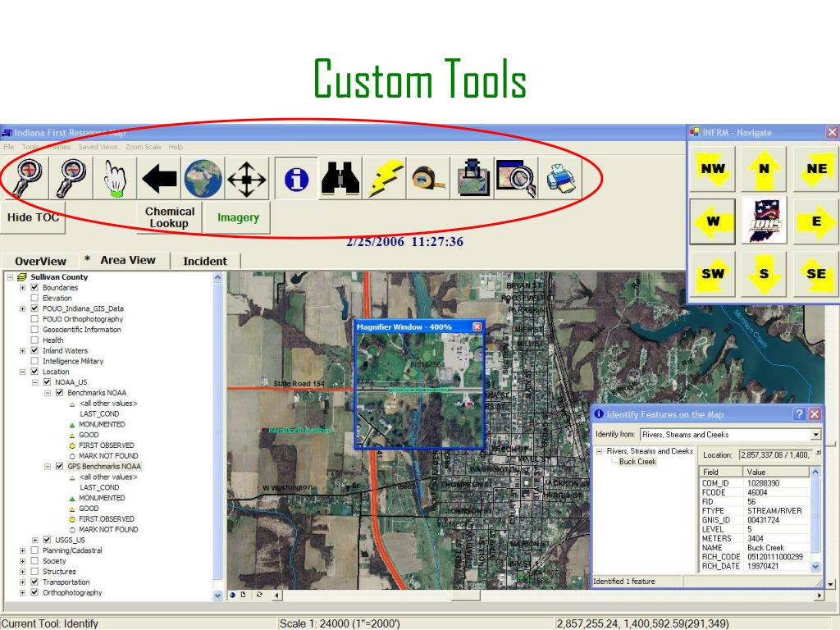Click the lightning bolt tool

click(x=384, y=177)
